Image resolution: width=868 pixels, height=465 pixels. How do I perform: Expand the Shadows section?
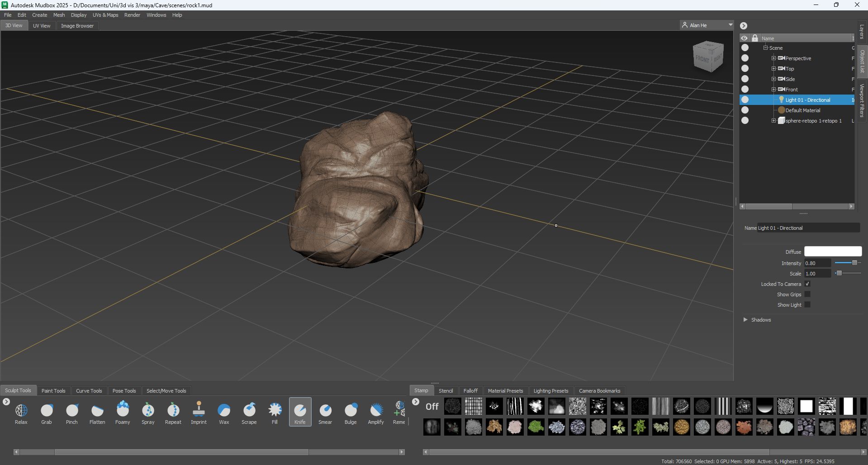[745, 319]
